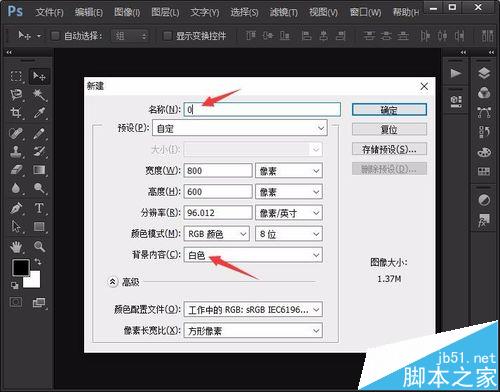The width and height of the screenshot is (500, 392).
Task: Open the resolution unit 像素/英寸 dropdown
Action: tap(289, 213)
